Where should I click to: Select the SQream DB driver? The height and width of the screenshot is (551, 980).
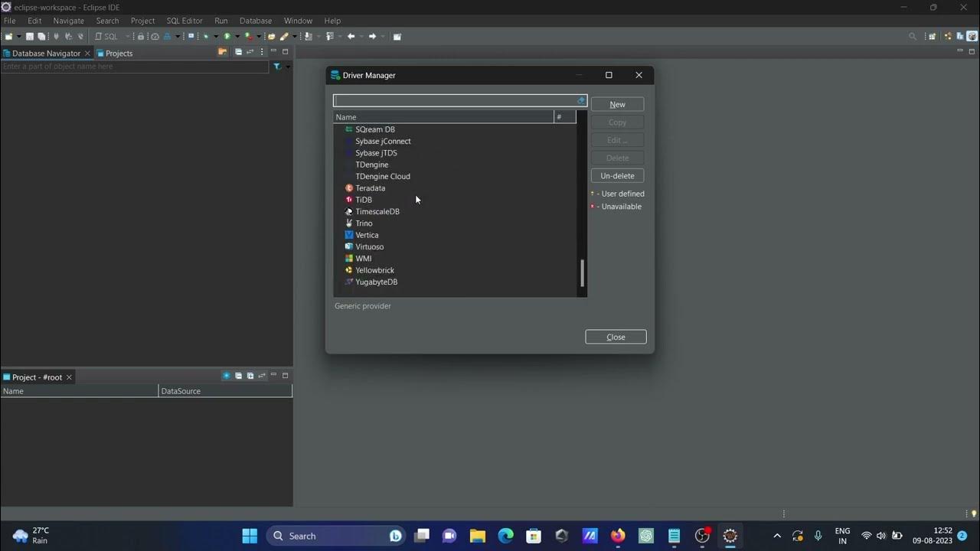(x=374, y=129)
